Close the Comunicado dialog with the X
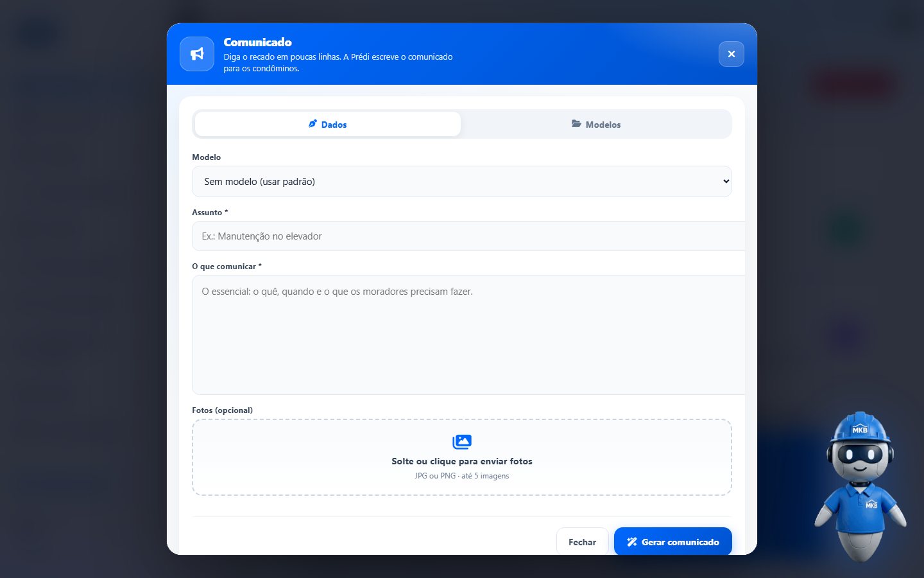 click(732, 54)
